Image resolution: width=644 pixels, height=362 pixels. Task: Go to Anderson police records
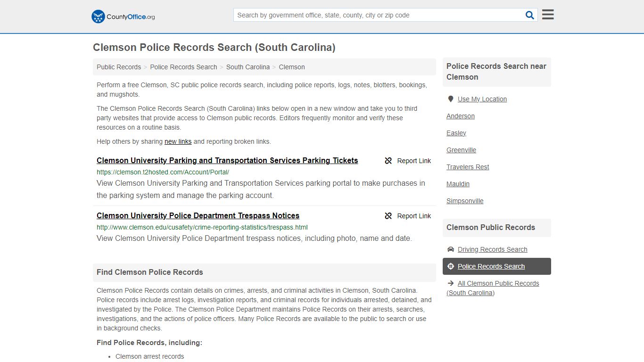(x=461, y=116)
